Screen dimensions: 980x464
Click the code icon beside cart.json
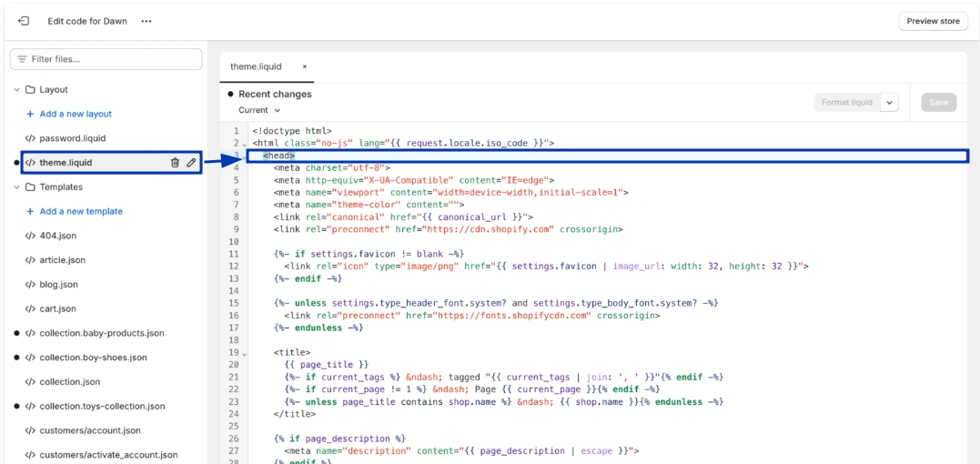[30, 308]
